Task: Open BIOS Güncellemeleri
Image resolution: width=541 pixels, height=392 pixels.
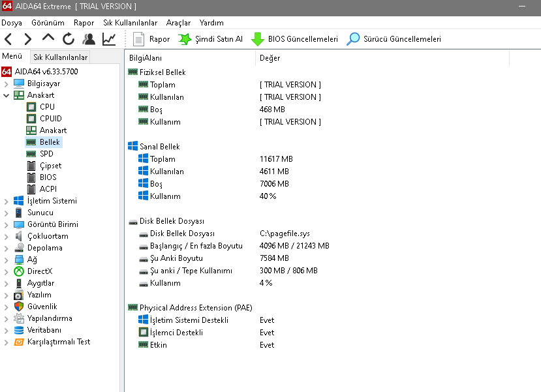Action: (x=294, y=39)
